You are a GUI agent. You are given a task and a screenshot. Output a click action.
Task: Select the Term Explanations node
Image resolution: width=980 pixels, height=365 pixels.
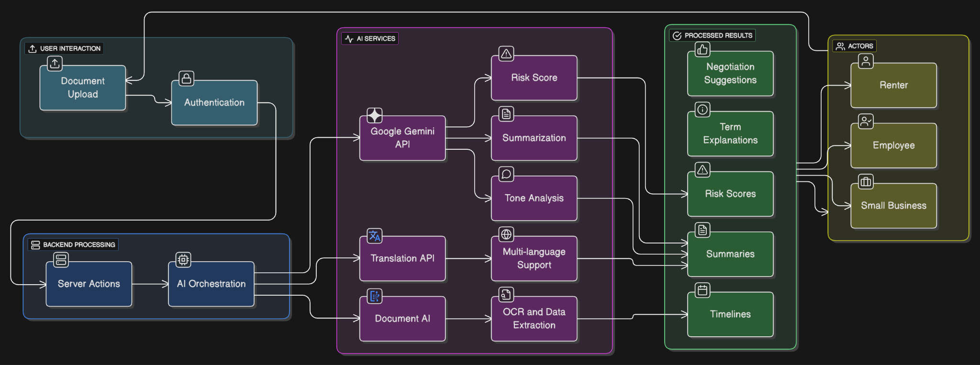click(x=730, y=134)
